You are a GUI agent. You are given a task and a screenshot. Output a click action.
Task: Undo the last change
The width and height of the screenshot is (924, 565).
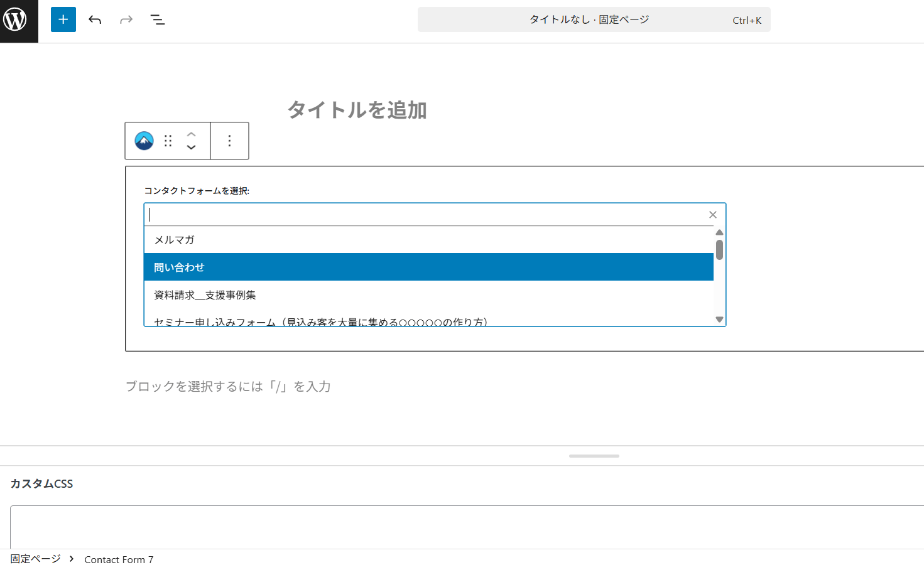95,19
